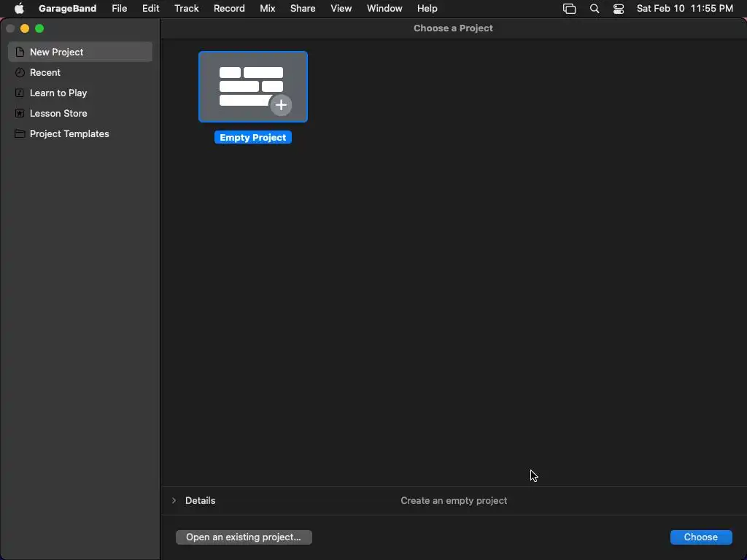747x560 pixels.
Task: Click the Empty Project label
Action: [x=253, y=138]
